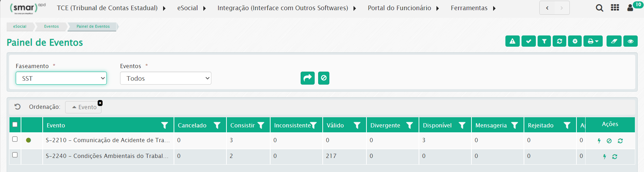Toggle the select-all checkbox in table header
This screenshot has height=172, width=644.
pyautogui.click(x=15, y=125)
